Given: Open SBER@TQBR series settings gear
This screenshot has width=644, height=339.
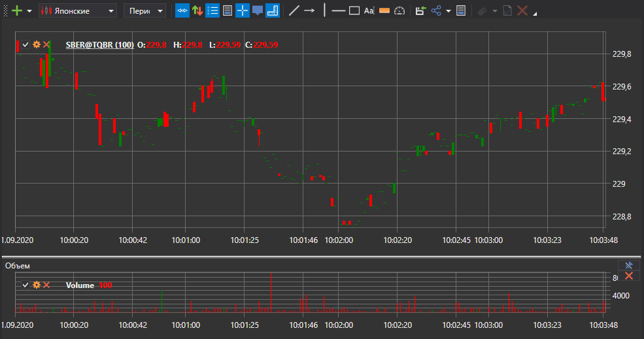Looking at the screenshot, I should [37, 44].
